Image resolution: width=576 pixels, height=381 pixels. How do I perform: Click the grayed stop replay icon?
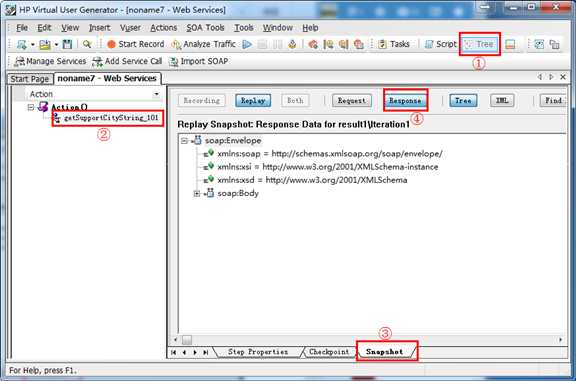pos(262,44)
